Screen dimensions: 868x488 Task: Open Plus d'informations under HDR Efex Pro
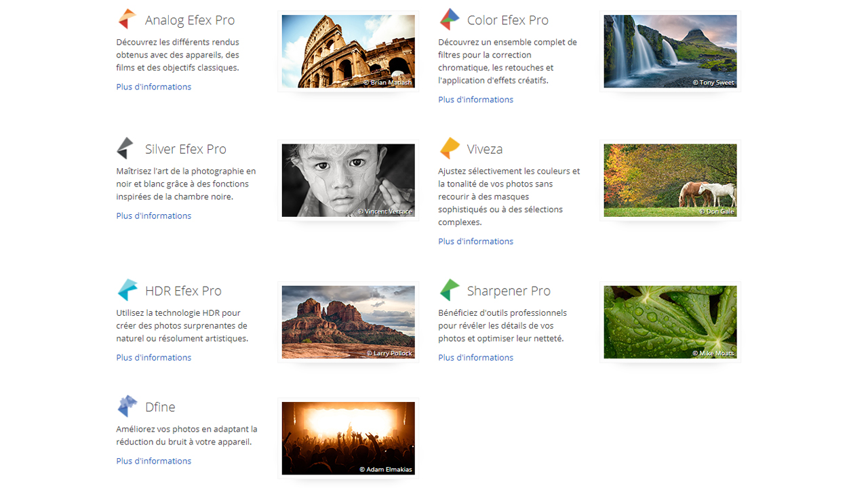tap(154, 357)
